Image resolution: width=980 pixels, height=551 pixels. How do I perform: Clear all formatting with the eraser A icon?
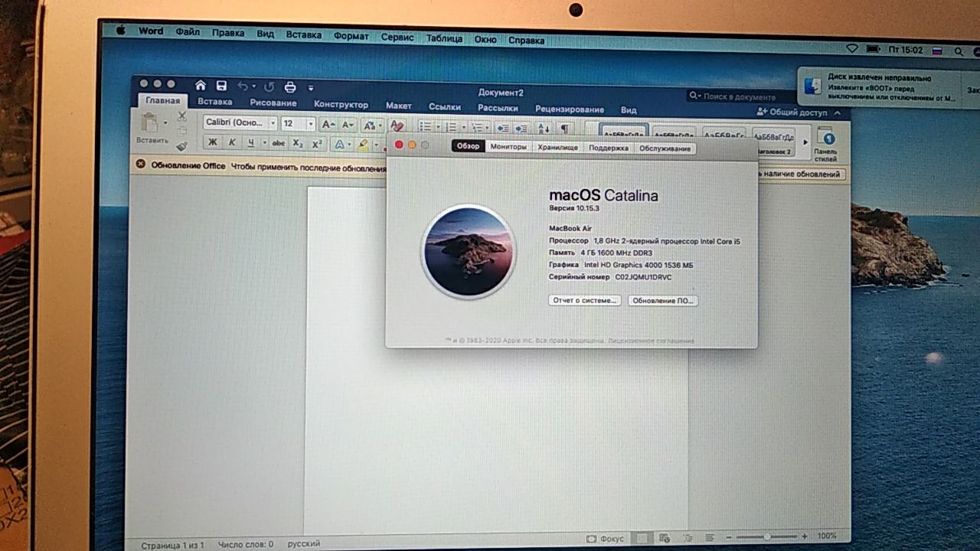point(396,125)
